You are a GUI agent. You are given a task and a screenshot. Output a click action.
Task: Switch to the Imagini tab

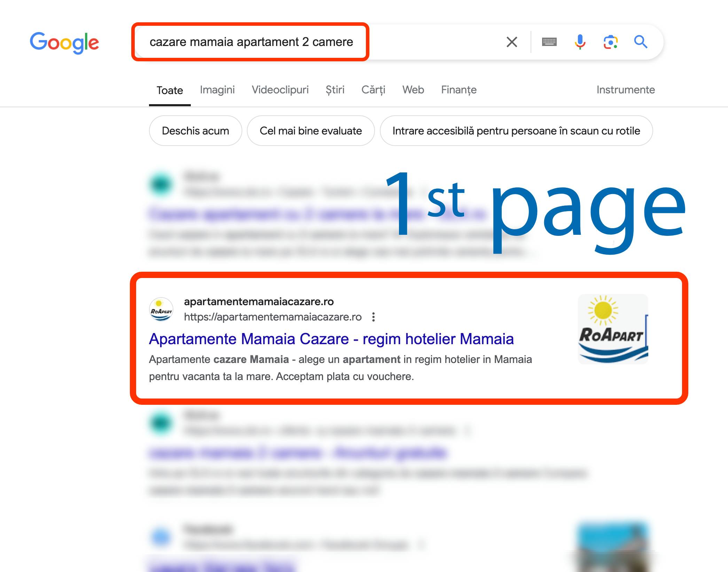217,90
